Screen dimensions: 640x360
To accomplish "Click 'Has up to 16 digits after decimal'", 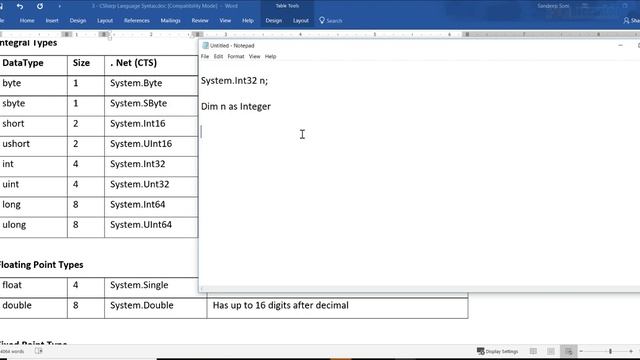I will [280, 305].
